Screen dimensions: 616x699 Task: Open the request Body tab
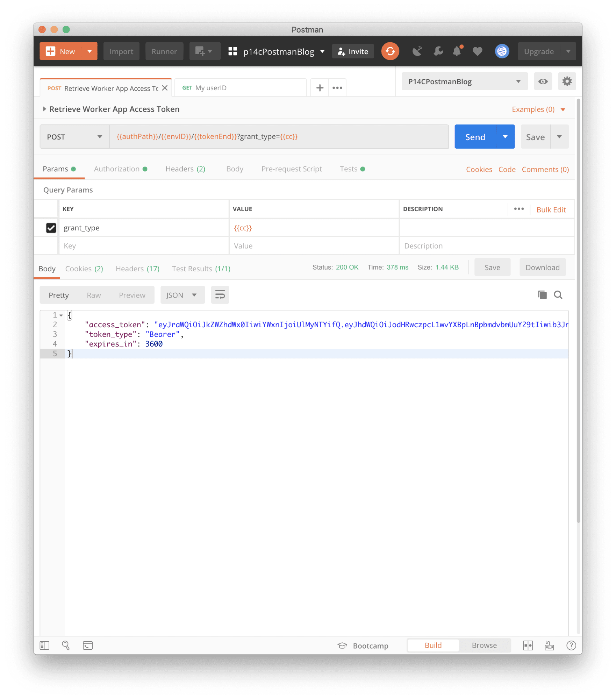click(235, 169)
